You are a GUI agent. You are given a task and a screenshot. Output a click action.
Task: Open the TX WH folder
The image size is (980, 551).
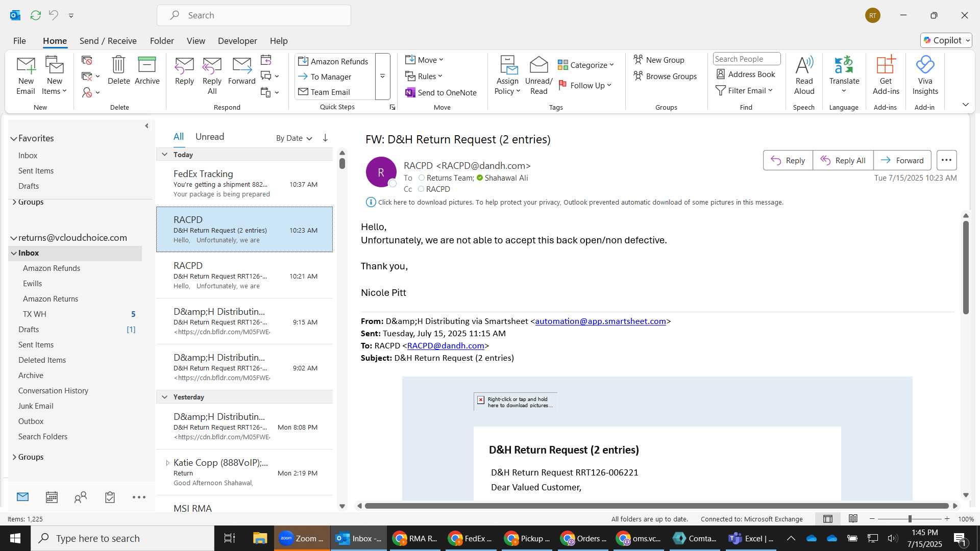(35, 314)
